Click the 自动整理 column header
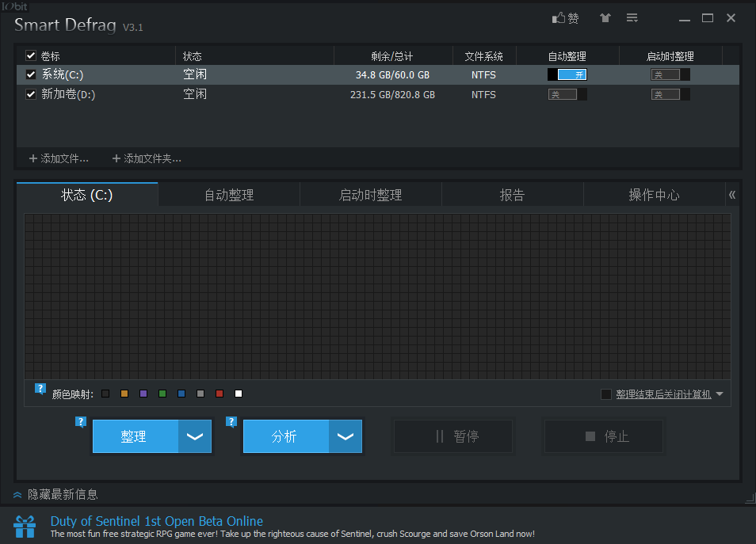756x544 pixels. point(567,56)
